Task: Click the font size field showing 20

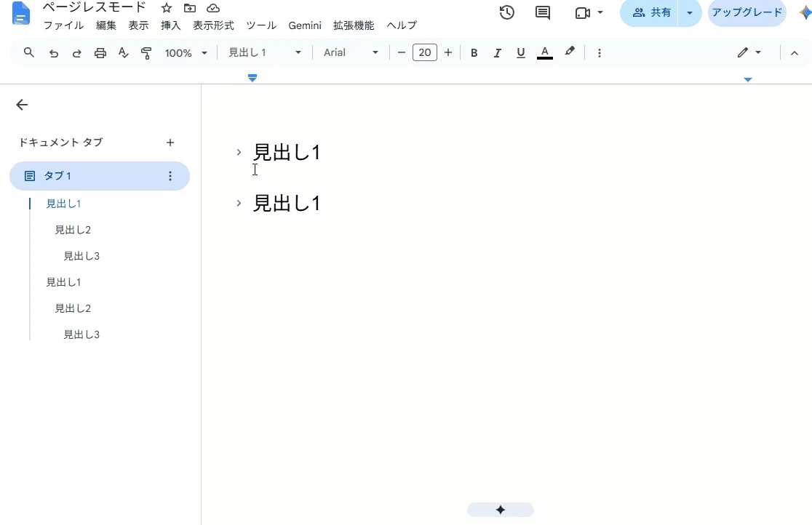Action: point(425,52)
